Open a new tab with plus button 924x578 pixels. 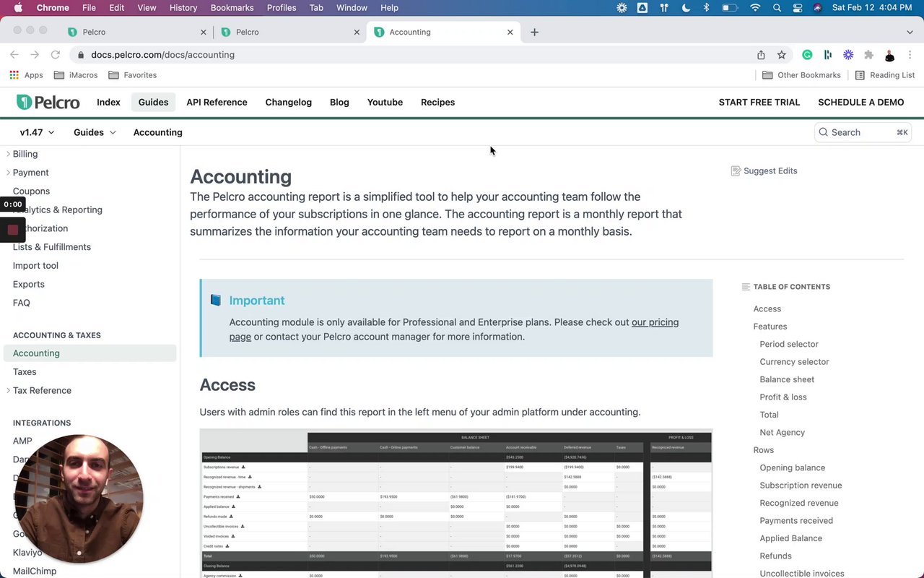(x=534, y=32)
